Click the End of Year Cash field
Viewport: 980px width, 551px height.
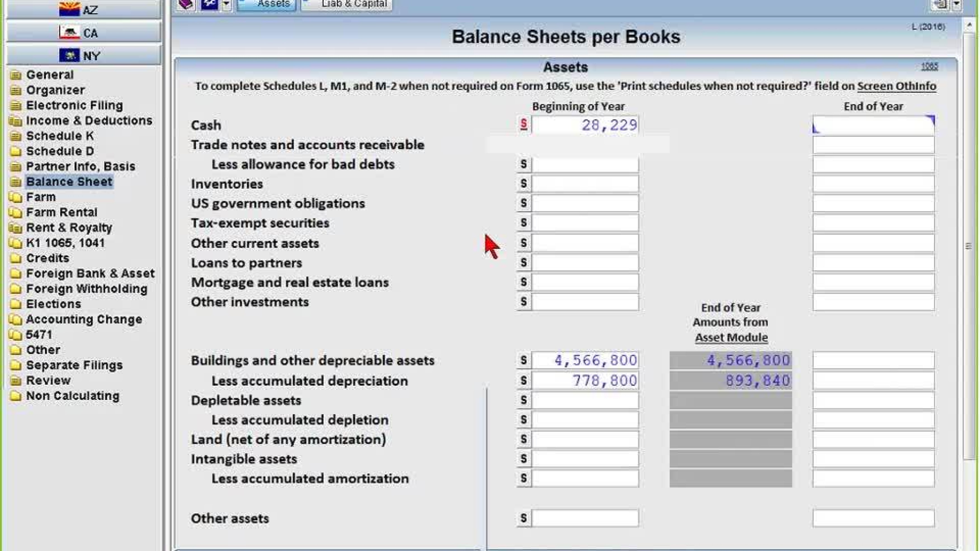point(873,125)
